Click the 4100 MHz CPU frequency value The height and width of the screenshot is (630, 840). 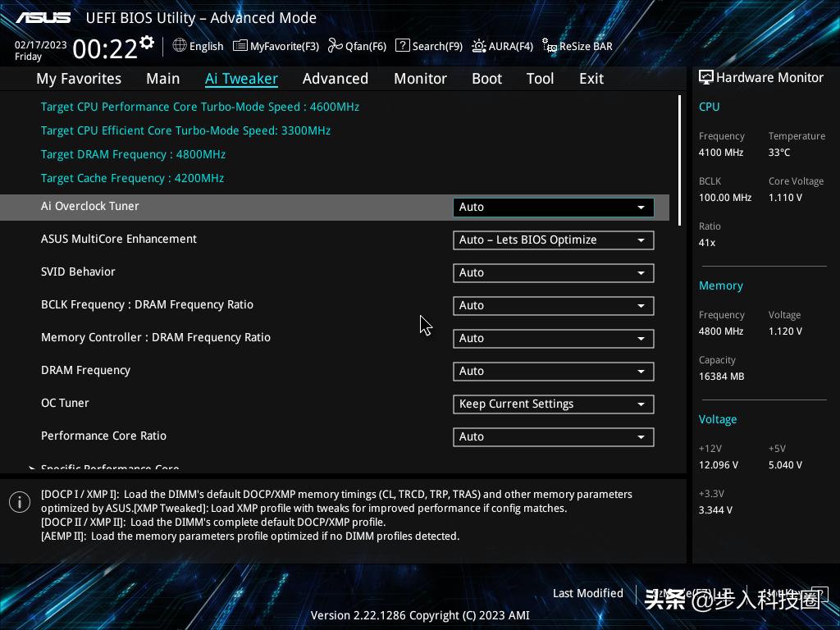click(x=721, y=153)
